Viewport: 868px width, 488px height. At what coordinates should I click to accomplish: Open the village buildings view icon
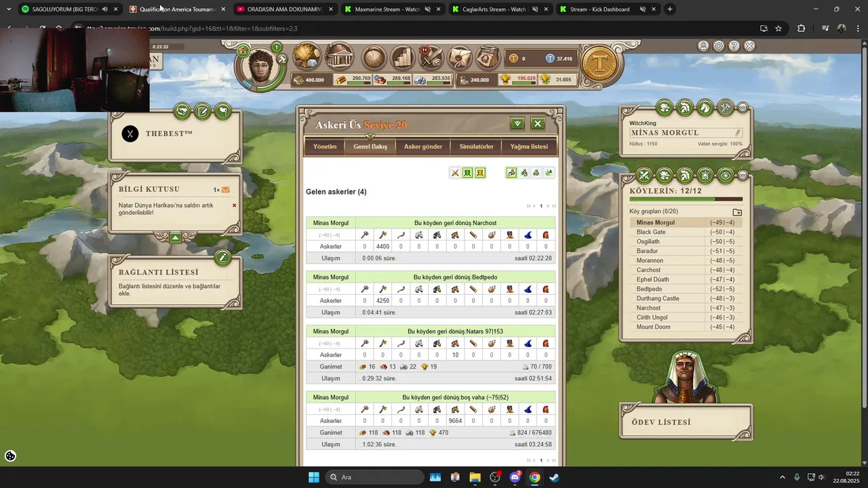pos(340,57)
